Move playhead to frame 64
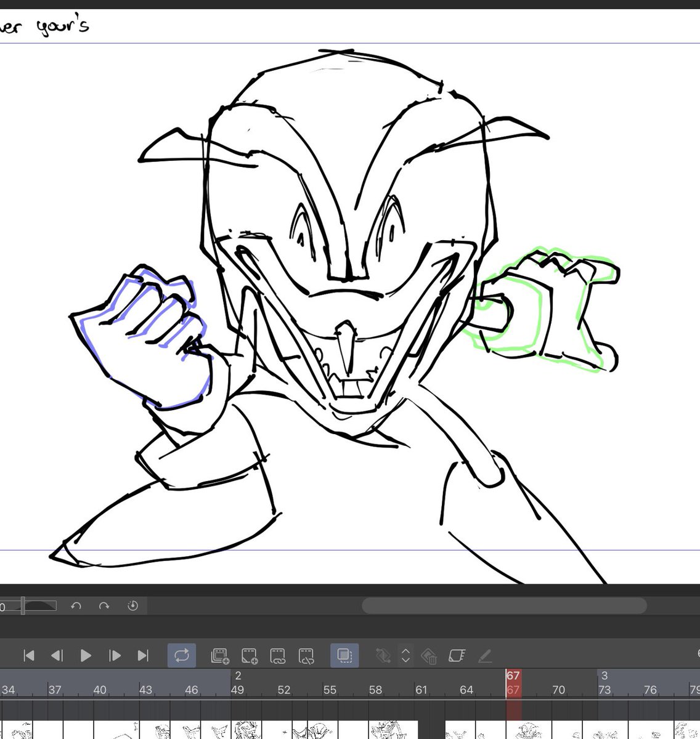The width and height of the screenshot is (700, 739). pos(466,690)
